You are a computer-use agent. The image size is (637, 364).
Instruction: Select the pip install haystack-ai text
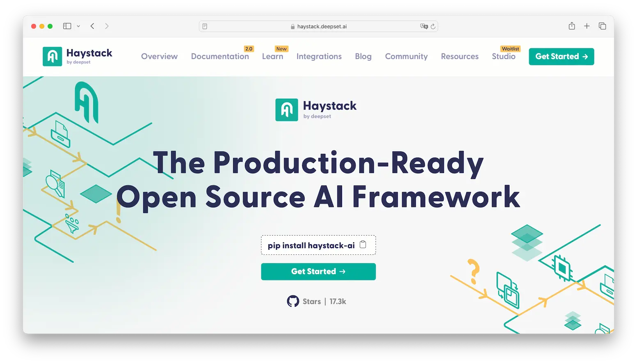pos(311,245)
